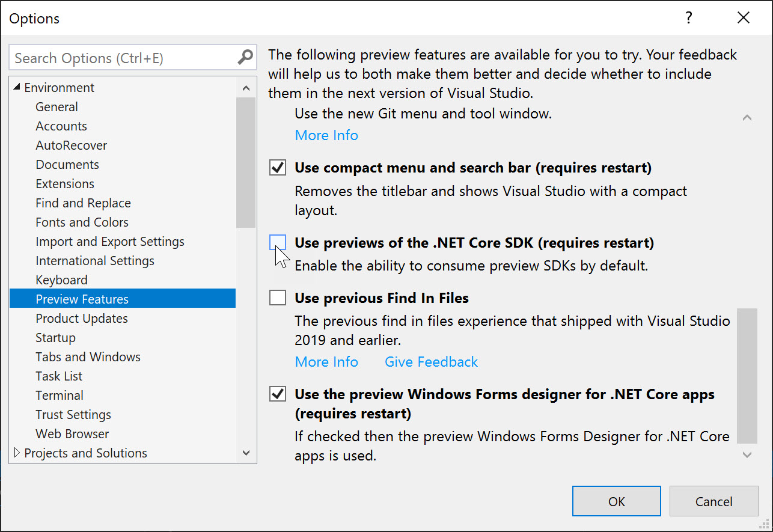The width and height of the screenshot is (773, 532).
Task: Open More Info link for Find In Files
Action: point(326,362)
